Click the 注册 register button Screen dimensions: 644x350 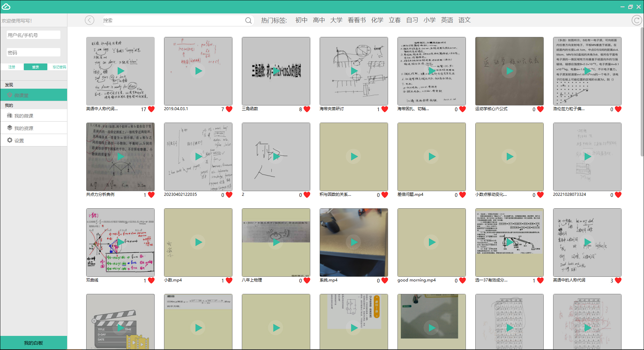point(12,67)
